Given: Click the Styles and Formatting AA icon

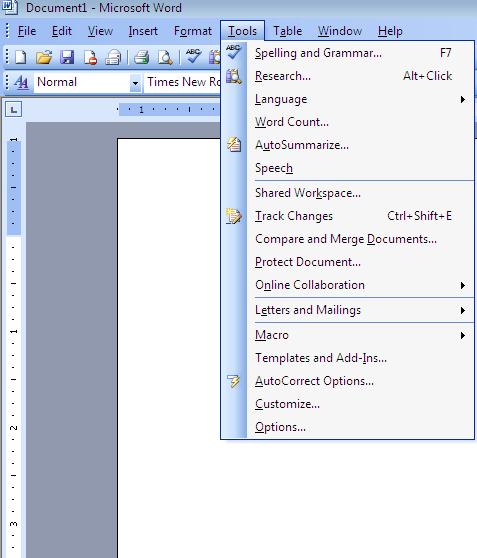Looking at the screenshot, I should pos(21,83).
